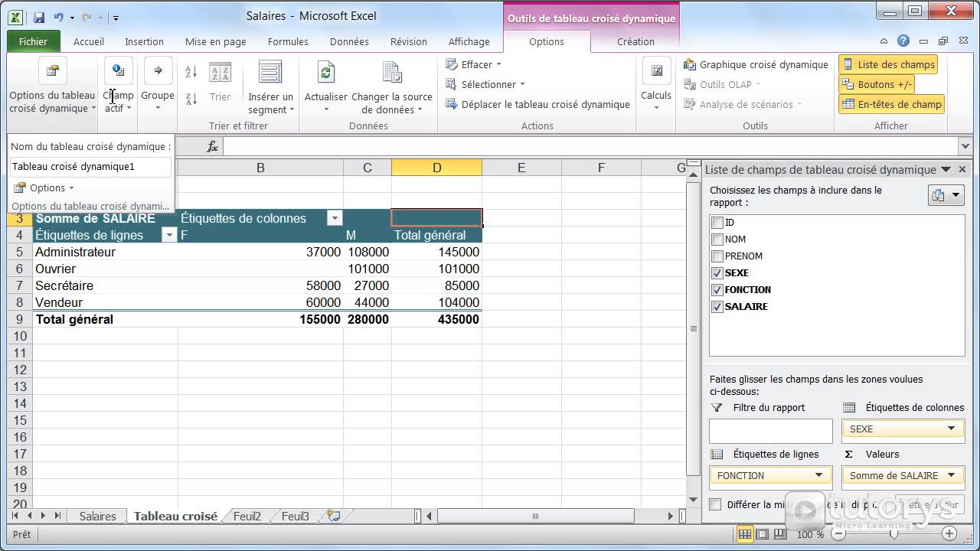Image resolution: width=980 pixels, height=551 pixels.
Task: Click the Redo icon in quick access toolbar
Action: pos(87,17)
